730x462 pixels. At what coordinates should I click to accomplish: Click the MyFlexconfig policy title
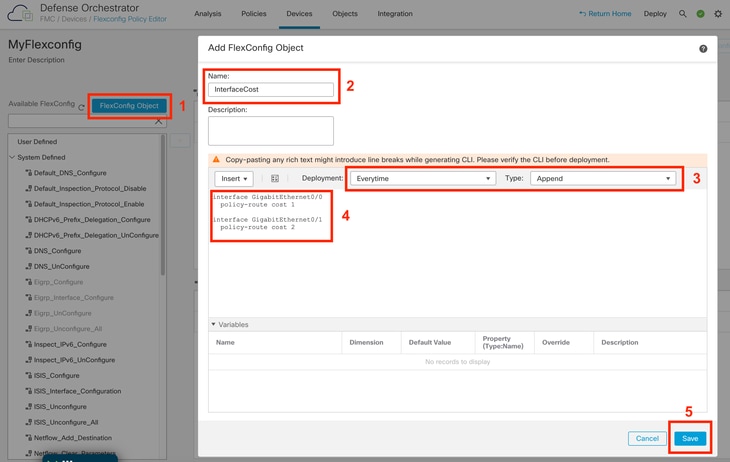click(x=45, y=45)
